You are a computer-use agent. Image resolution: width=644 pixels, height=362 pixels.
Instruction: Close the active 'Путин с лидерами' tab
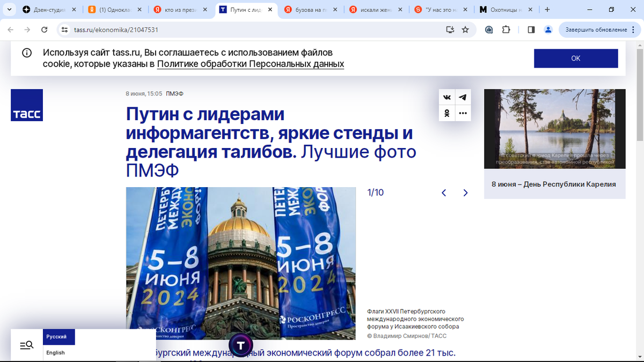(269, 10)
